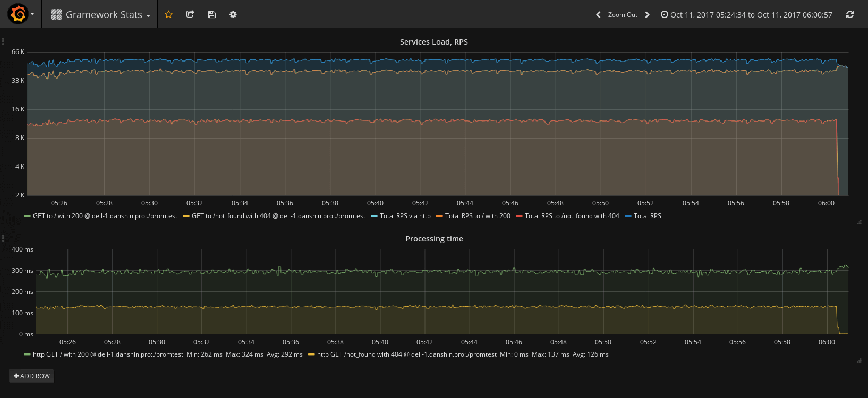The height and width of the screenshot is (398, 868).
Task: Shift time range forward with right arrow
Action: [647, 15]
